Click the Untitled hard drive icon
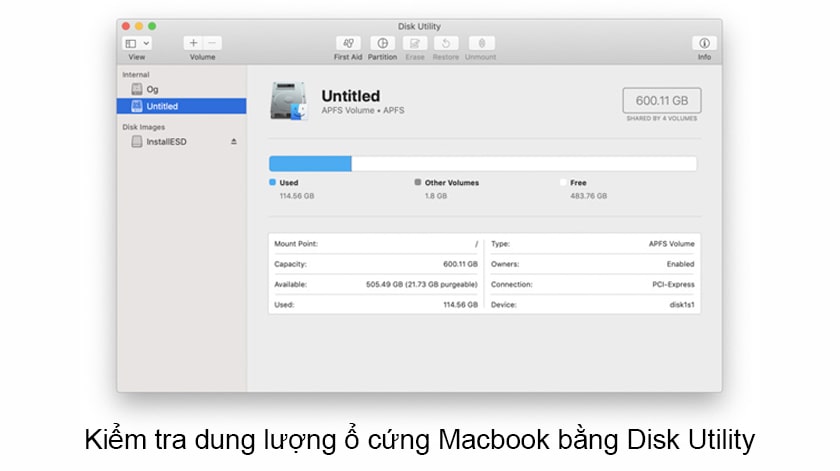The width and height of the screenshot is (840, 471). [x=289, y=101]
